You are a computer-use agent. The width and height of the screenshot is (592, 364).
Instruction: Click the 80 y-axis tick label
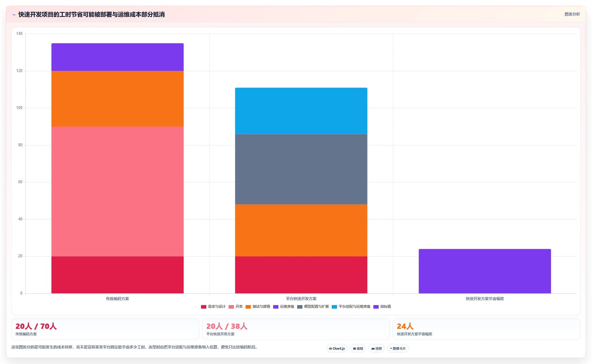coord(20,145)
